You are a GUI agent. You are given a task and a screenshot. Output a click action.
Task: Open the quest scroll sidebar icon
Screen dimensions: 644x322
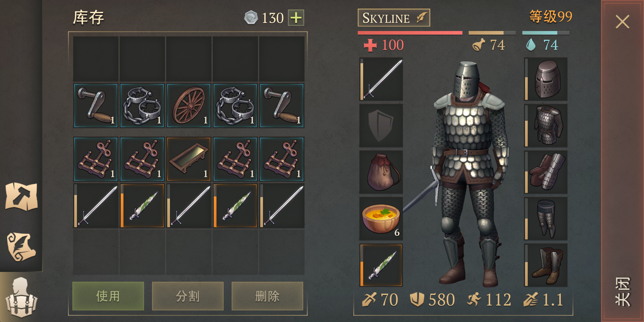point(21,247)
